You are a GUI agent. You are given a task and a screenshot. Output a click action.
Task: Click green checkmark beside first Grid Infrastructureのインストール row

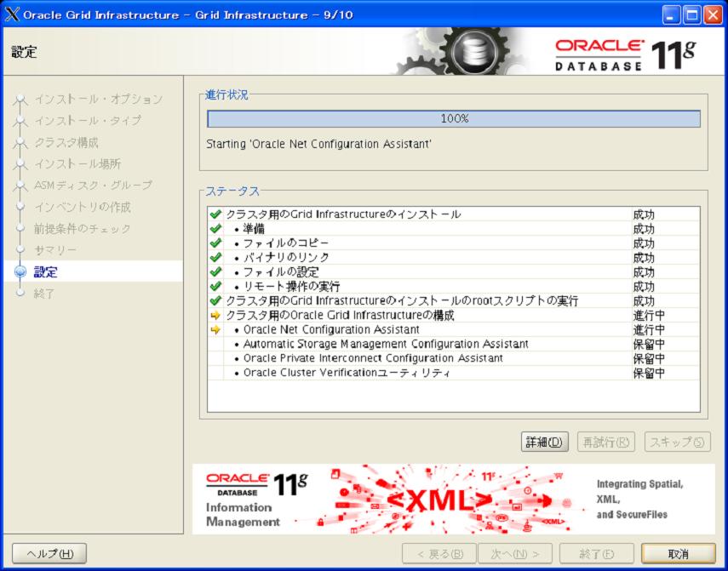coord(215,214)
